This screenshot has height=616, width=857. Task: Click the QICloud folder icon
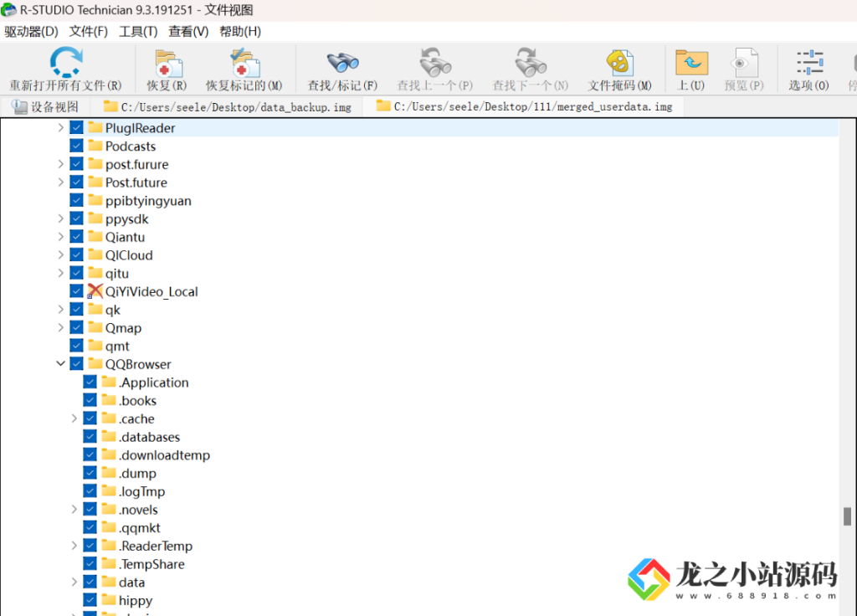tap(95, 254)
